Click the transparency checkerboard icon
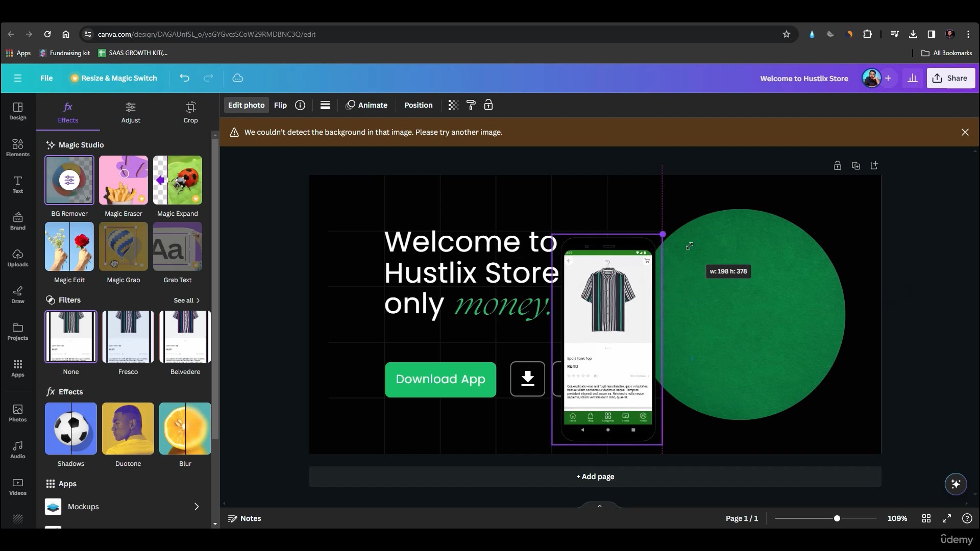Viewport: 980px width, 551px height. click(453, 105)
